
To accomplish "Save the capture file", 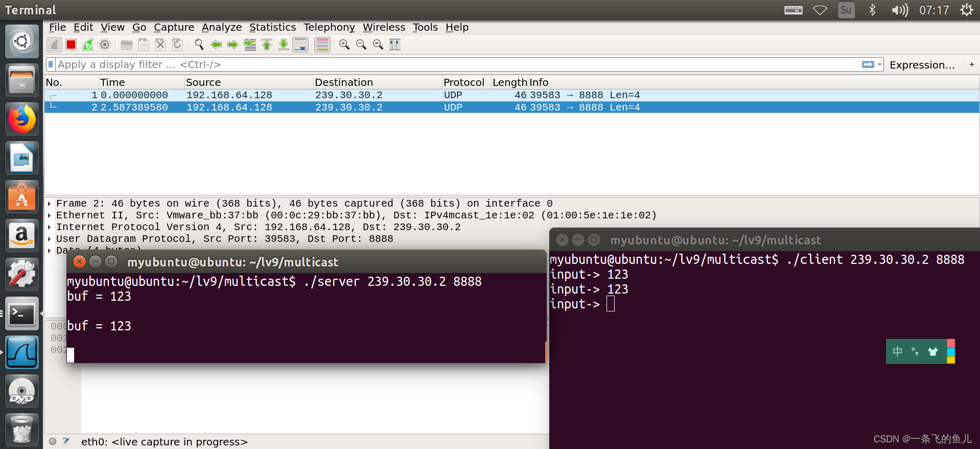I will [x=144, y=45].
